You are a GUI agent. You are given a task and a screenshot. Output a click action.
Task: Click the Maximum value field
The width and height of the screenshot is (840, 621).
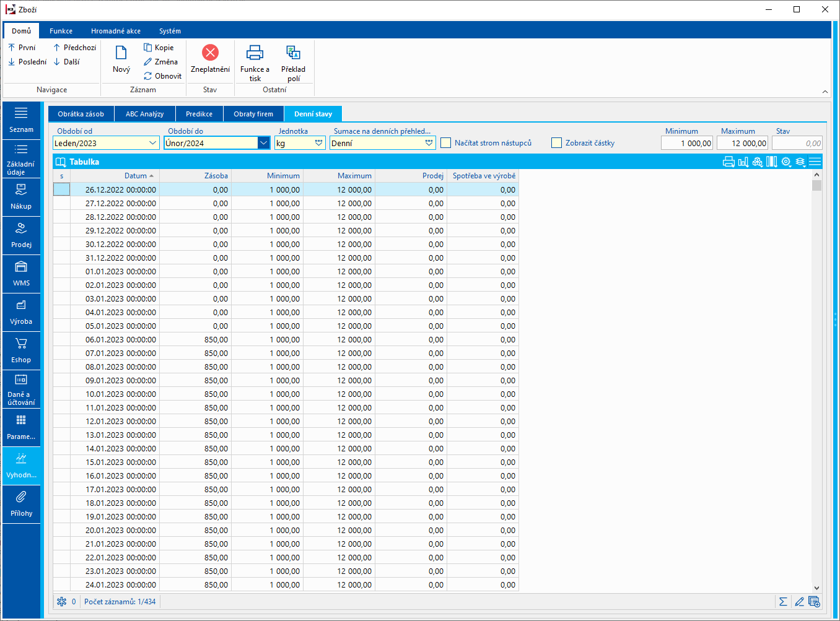(742, 143)
